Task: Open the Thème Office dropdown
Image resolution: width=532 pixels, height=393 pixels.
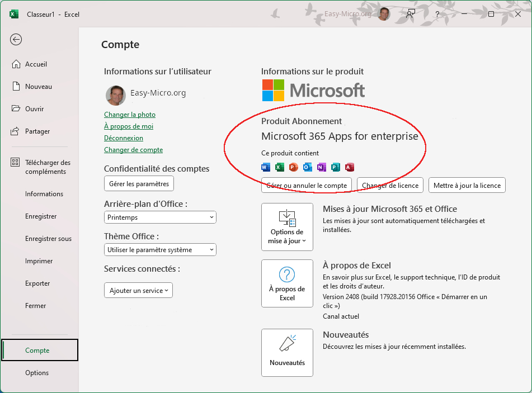Action: tap(160, 249)
